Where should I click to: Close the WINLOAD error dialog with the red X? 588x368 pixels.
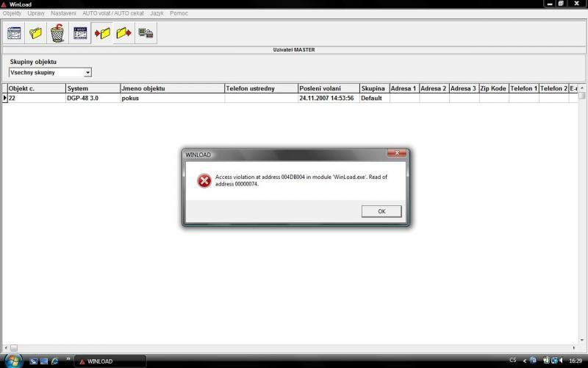[x=397, y=154]
